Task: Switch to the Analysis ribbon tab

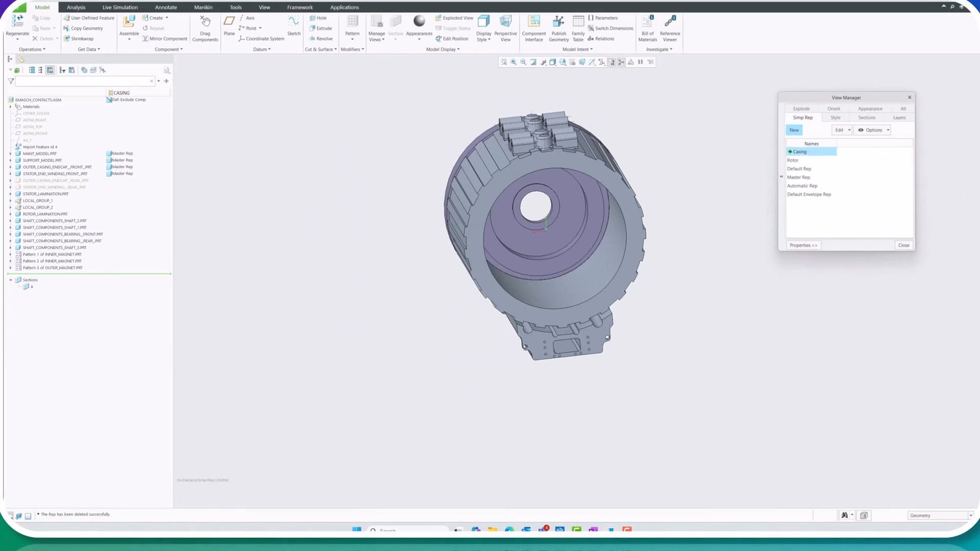Action: (x=76, y=7)
